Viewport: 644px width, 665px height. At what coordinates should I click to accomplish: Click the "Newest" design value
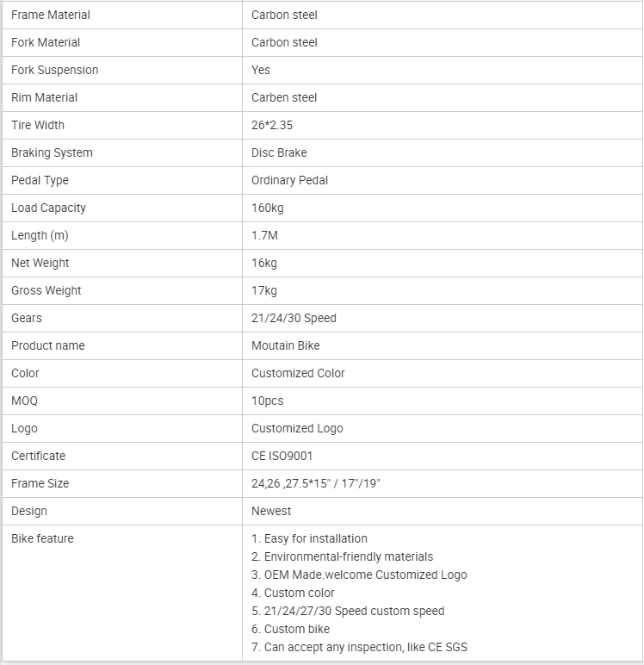271,511
